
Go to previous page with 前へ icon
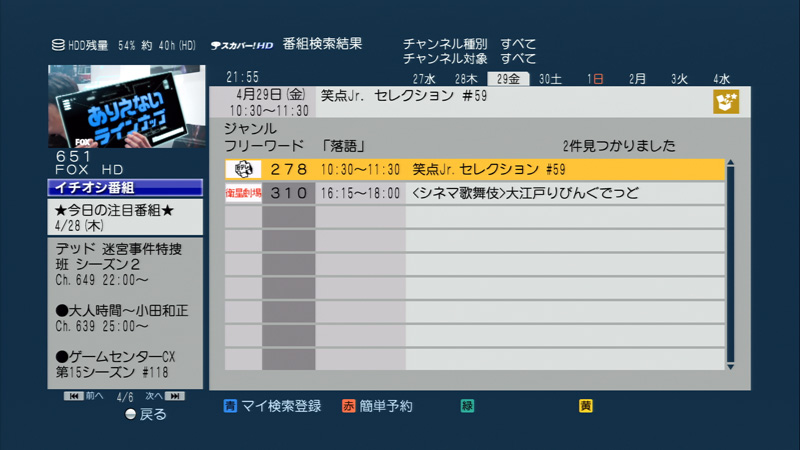[x=73, y=396]
